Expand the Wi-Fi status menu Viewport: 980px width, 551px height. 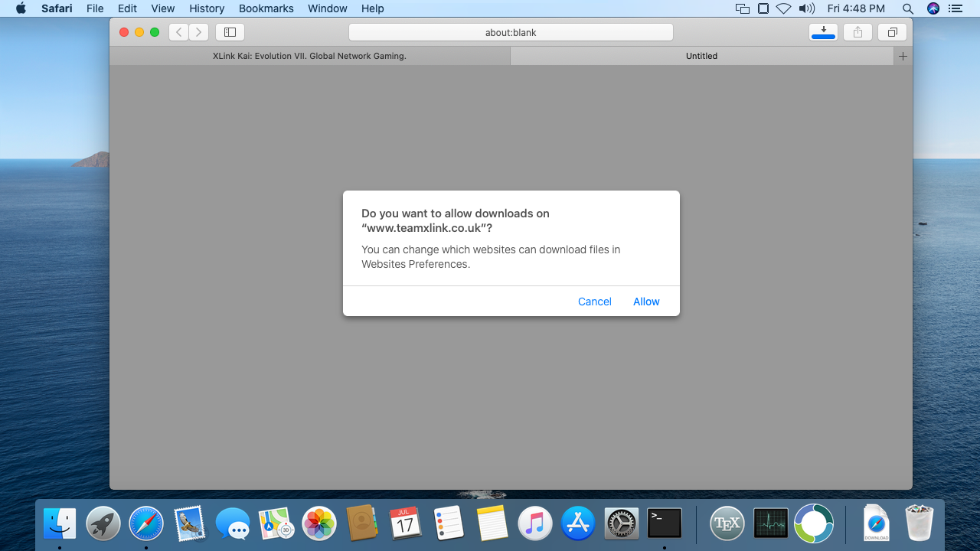pos(783,8)
